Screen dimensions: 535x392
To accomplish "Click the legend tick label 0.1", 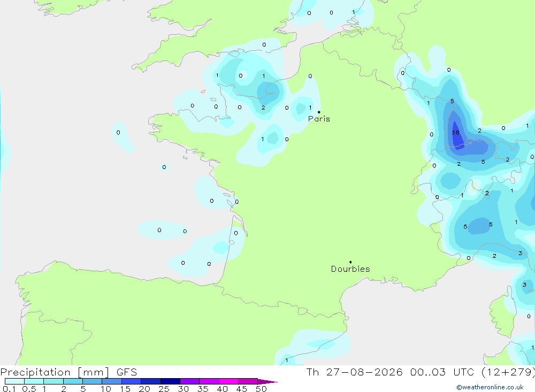I will pos(9,389).
